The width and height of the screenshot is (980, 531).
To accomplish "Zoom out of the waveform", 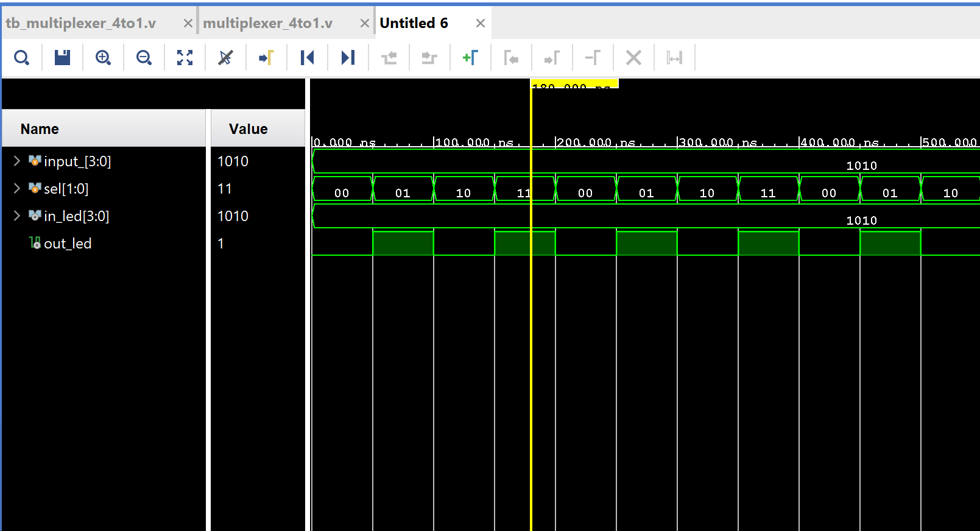I will point(144,58).
